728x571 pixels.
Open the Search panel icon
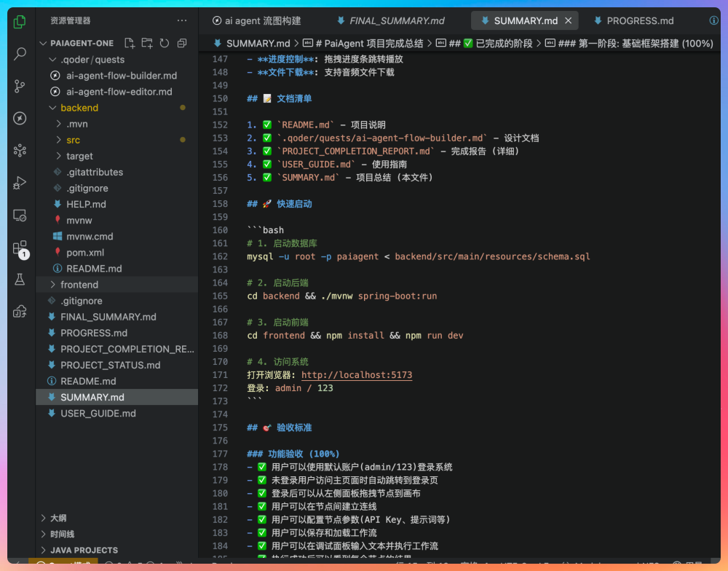(x=20, y=54)
